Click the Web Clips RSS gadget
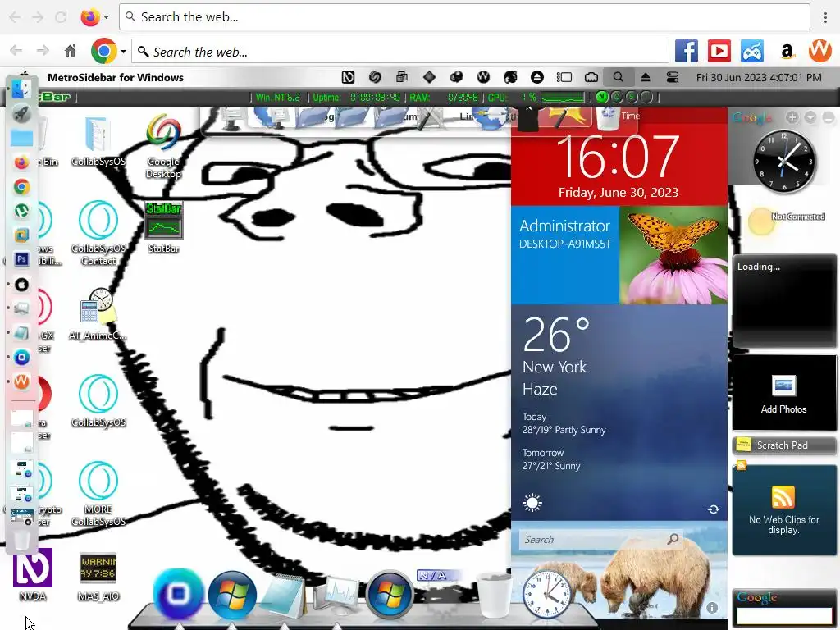840x630 pixels. tap(784, 510)
